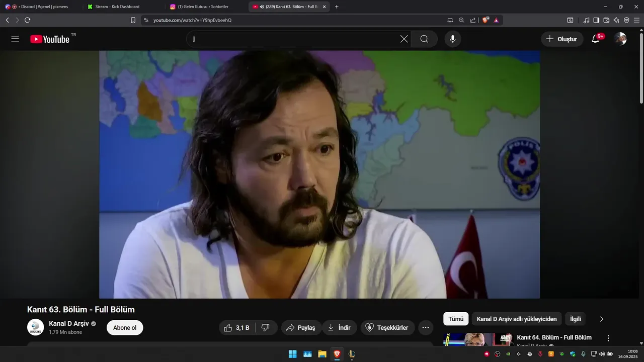
Task: Clear the search box with the X
Action: (x=404, y=39)
